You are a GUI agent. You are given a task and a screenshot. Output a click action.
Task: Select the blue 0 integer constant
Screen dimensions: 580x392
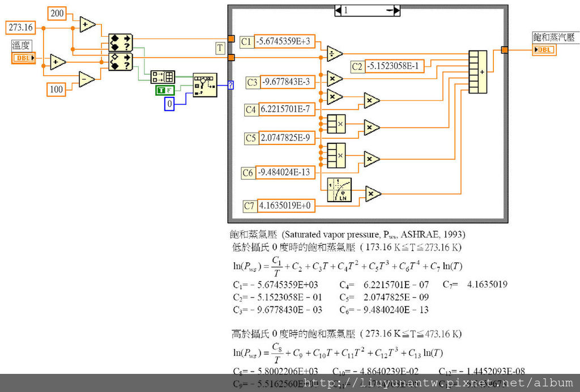pos(169,104)
